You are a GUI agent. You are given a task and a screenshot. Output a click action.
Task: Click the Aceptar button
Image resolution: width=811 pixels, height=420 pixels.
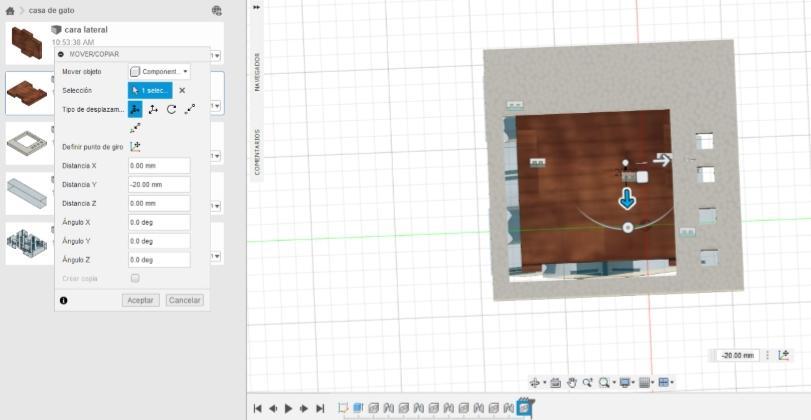click(141, 300)
